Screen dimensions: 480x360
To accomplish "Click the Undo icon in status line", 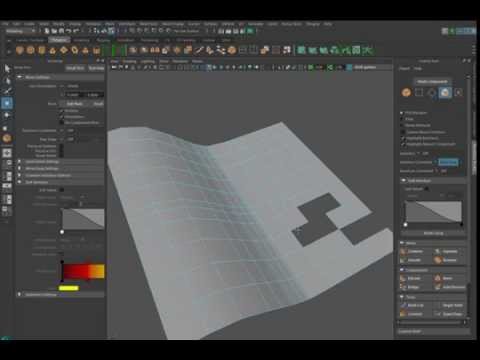I will (68, 31).
